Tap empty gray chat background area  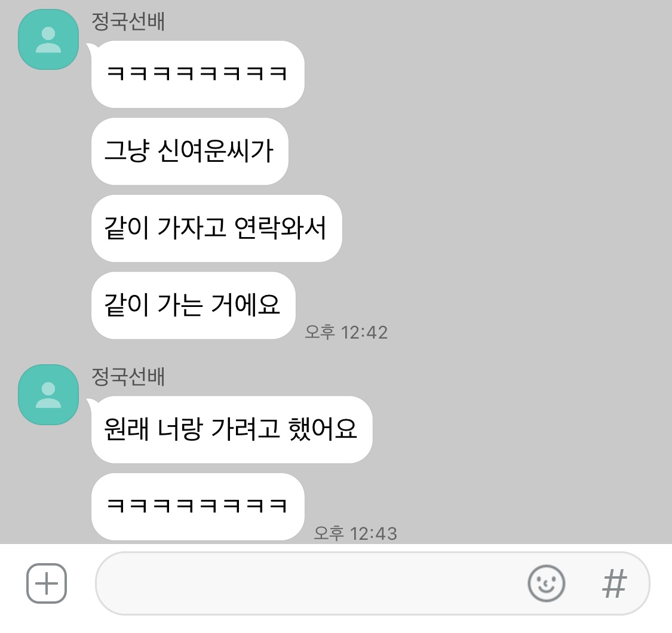(514, 214)
